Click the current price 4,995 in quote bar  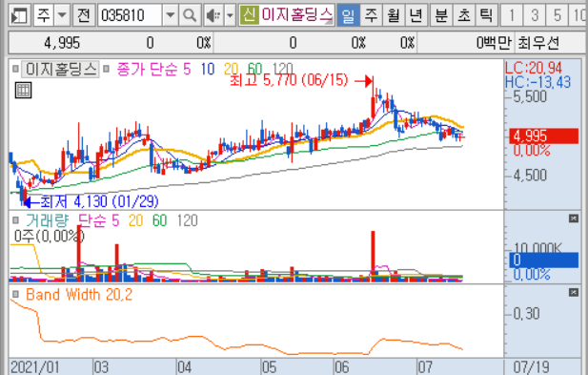(62, 43)
